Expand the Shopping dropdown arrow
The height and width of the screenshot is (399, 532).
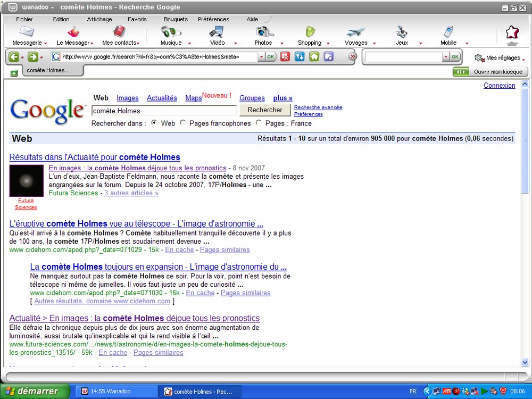point(328,44)
